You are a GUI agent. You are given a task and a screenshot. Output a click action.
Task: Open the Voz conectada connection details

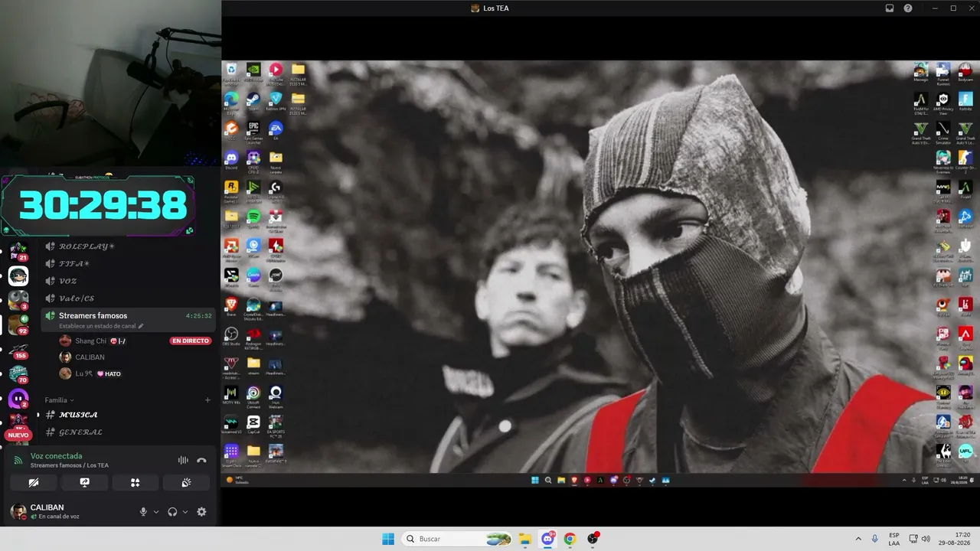(x=56, y=456)
